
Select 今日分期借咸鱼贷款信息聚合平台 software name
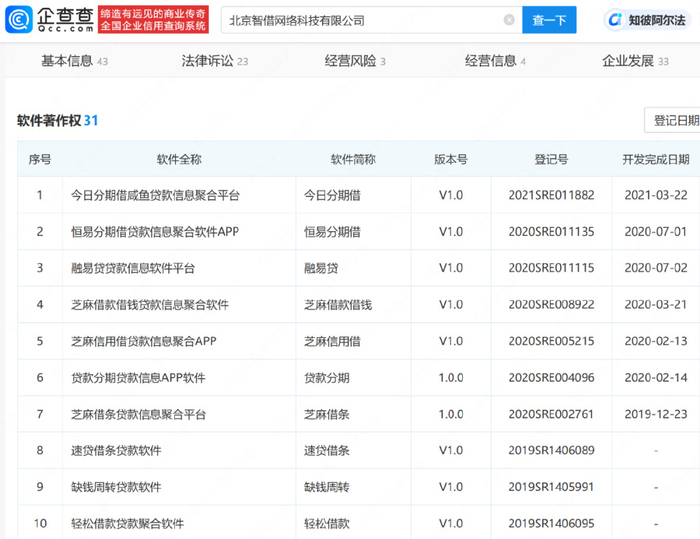[155, 195]
